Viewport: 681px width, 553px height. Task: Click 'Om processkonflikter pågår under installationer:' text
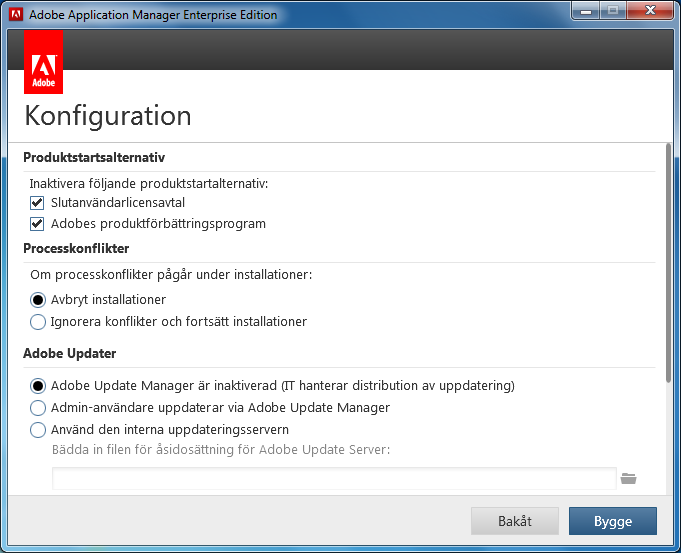tap(171, 275)
